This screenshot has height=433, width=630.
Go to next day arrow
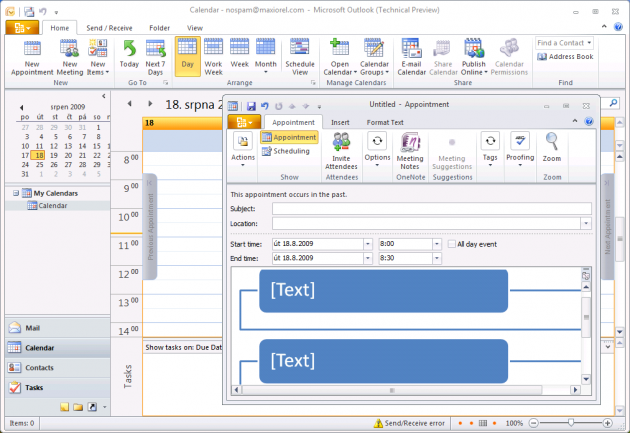tap(150, 104)
